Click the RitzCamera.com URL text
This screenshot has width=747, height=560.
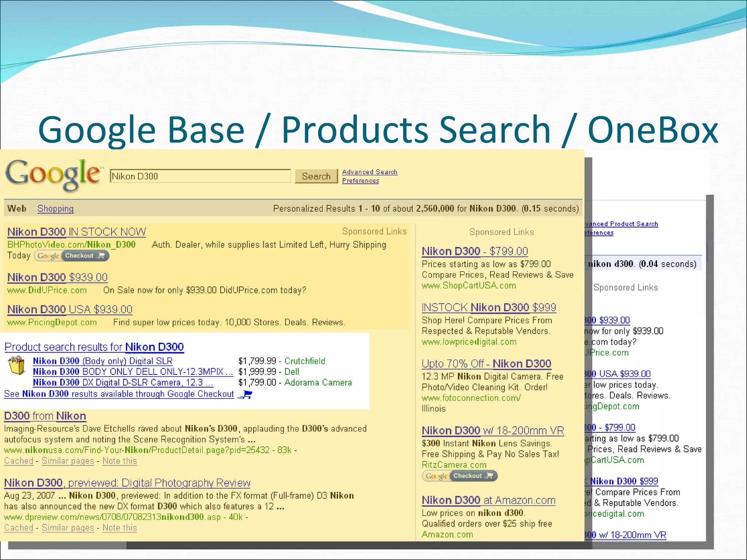[x=454, y=465]
